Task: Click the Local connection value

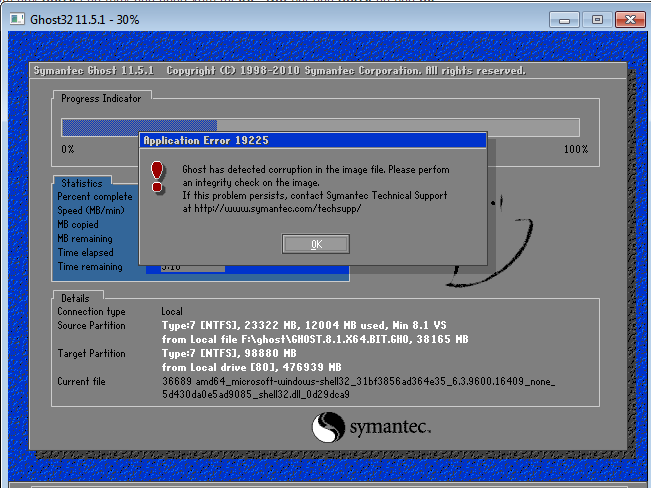Action: click(x=172, y=311)
